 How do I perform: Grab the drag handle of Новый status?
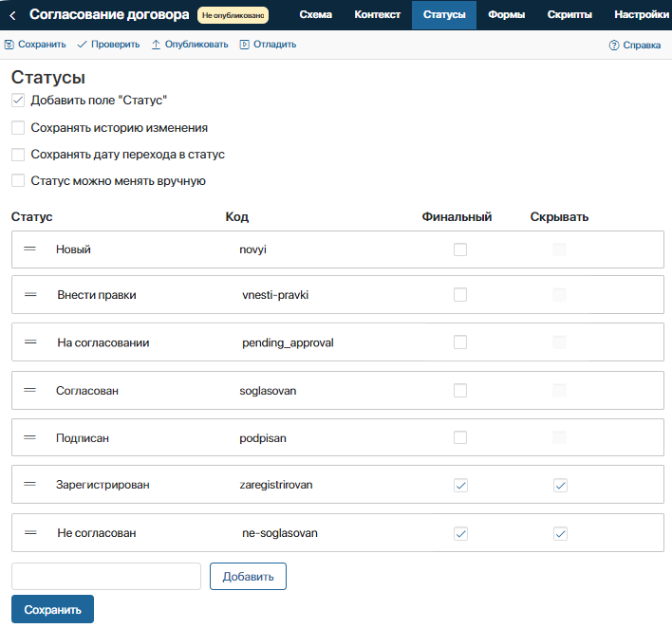point(29,249)
